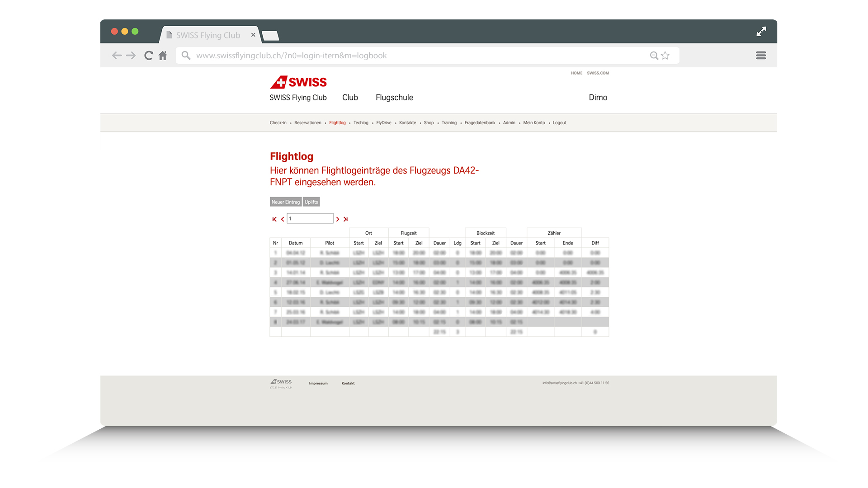Go to the previous flightlog page

coord(283,219)
